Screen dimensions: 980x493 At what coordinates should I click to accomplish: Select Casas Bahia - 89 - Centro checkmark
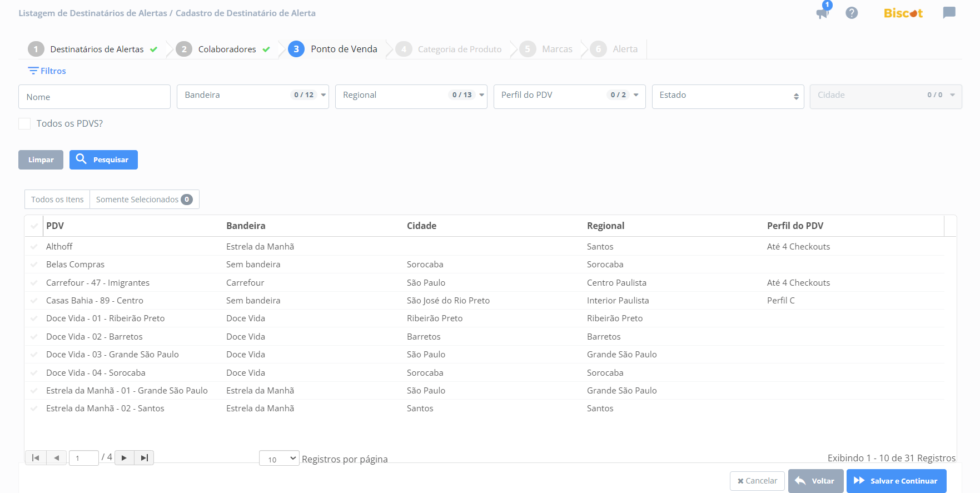(34, 300)
